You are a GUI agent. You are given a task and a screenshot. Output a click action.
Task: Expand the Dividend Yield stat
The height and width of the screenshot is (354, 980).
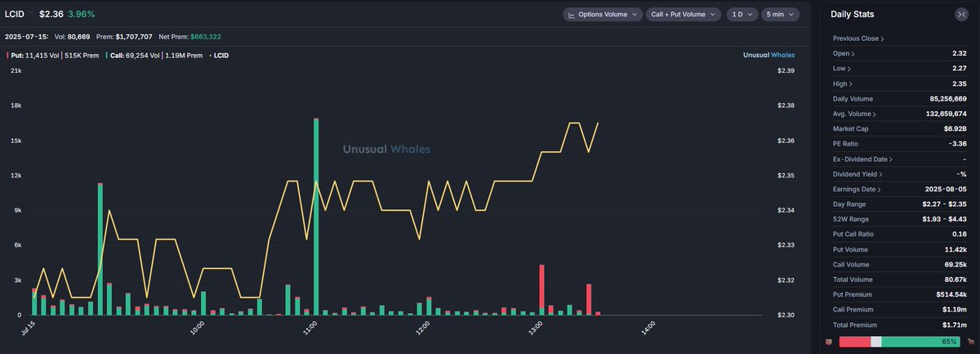tap(857, 174)
